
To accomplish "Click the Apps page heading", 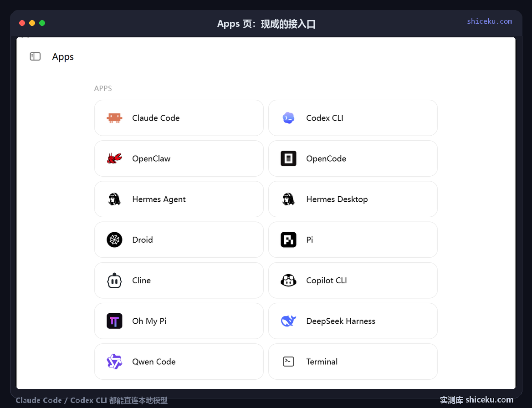I will click(63, 56).
